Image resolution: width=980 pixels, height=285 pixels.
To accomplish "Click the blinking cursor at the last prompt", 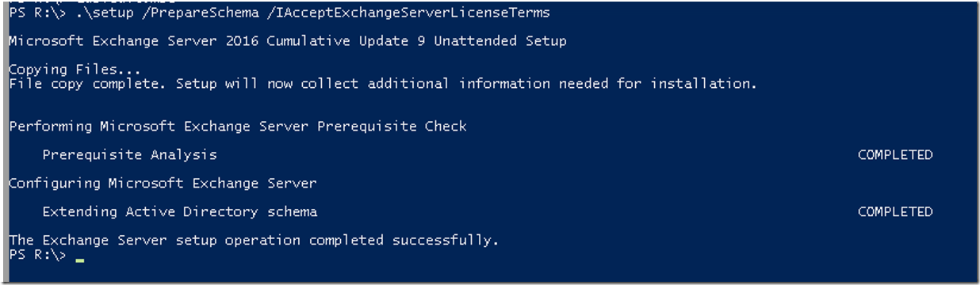I will click(x=79, y=260).
